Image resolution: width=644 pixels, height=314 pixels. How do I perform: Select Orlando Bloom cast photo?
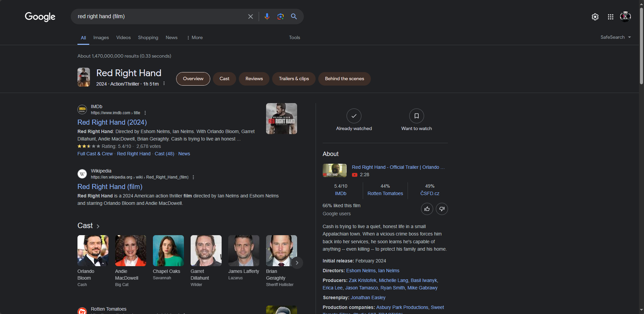click(x=93, y=251)
